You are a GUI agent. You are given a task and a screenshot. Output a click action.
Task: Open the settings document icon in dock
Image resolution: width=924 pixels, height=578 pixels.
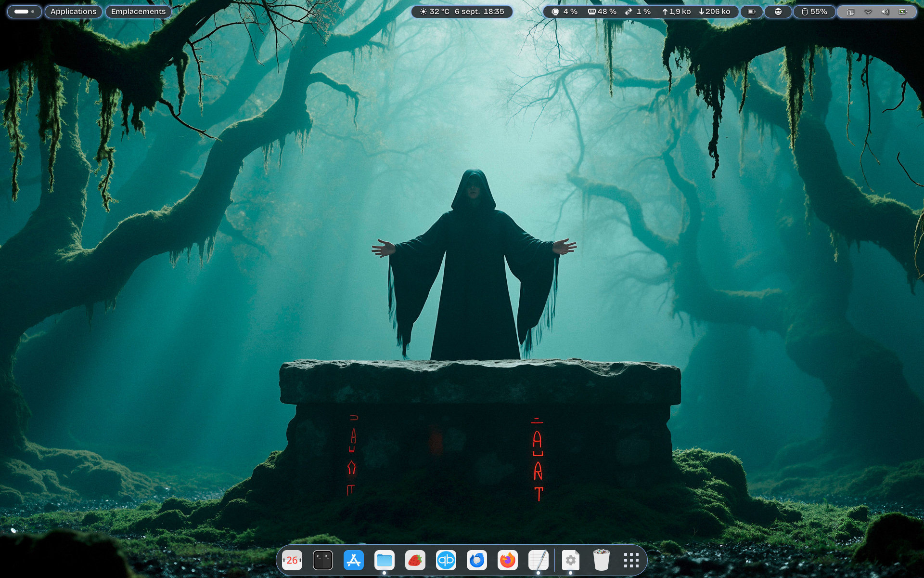pos(571,560)
